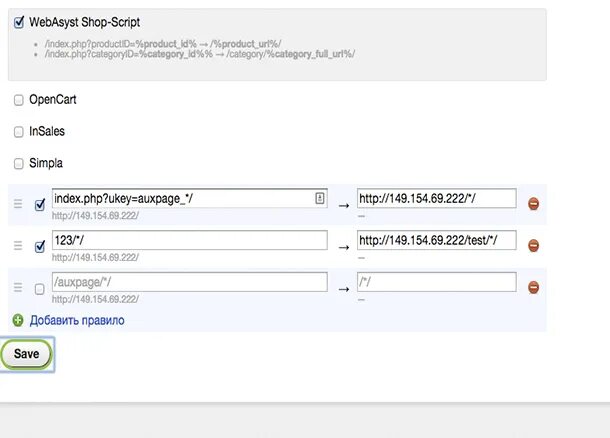Viewport: 610px width, 438px height.
Task: Uncheck the WebAsyst Shop-Script checkbox
Action: (x=19, y=21)
